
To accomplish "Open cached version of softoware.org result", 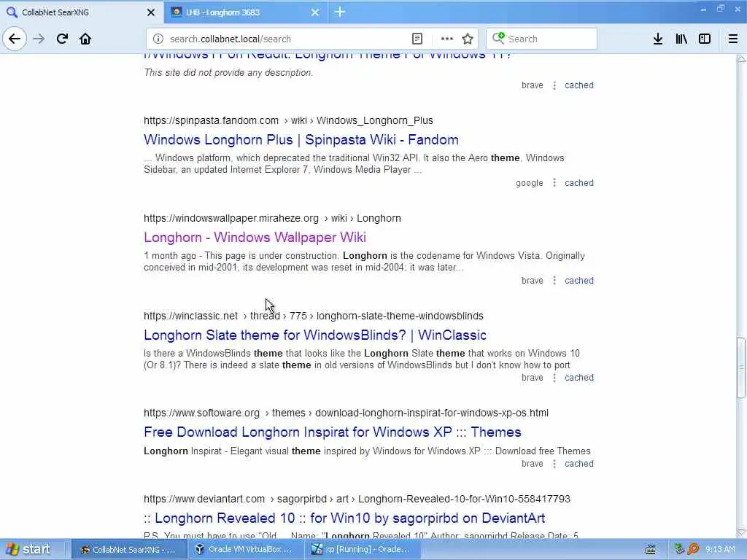I will coord(578,464).
